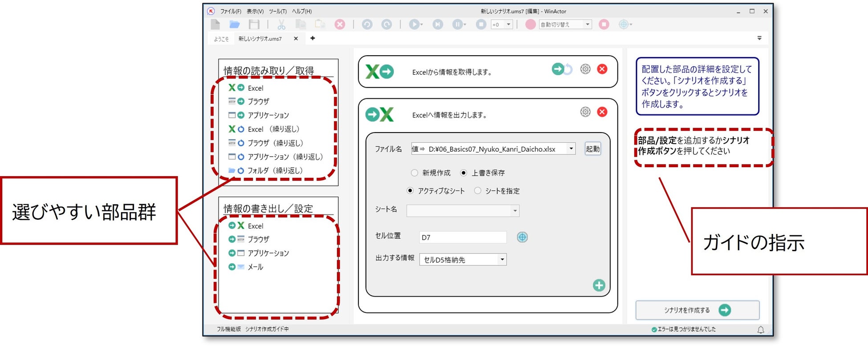Select メール output part

246,267
